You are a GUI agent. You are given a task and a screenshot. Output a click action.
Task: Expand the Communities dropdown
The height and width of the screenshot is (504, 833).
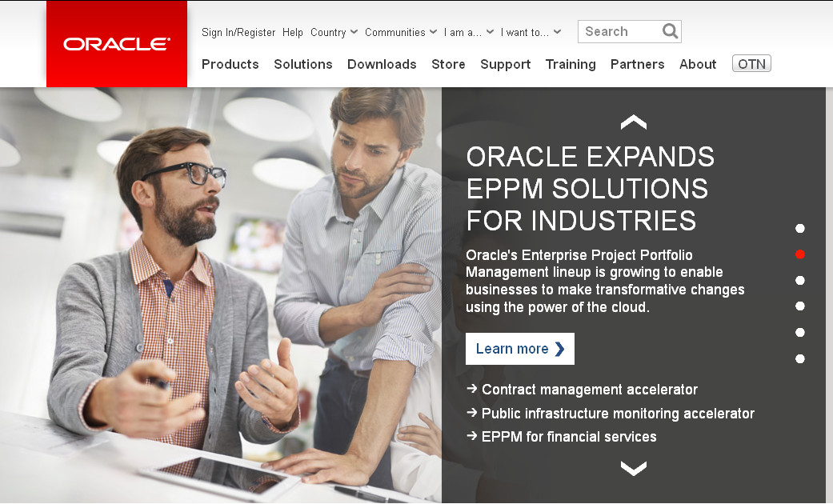pos(400,33)
